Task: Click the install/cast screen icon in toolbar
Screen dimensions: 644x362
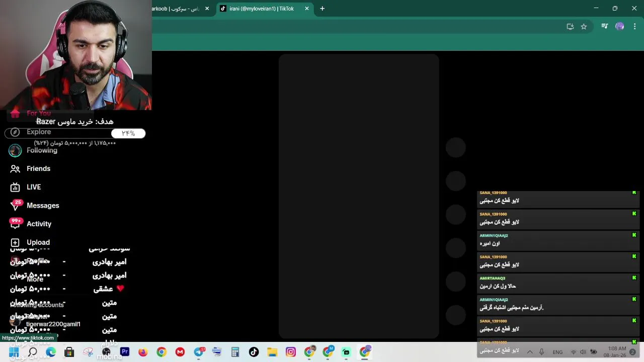Action: point(570,27)
